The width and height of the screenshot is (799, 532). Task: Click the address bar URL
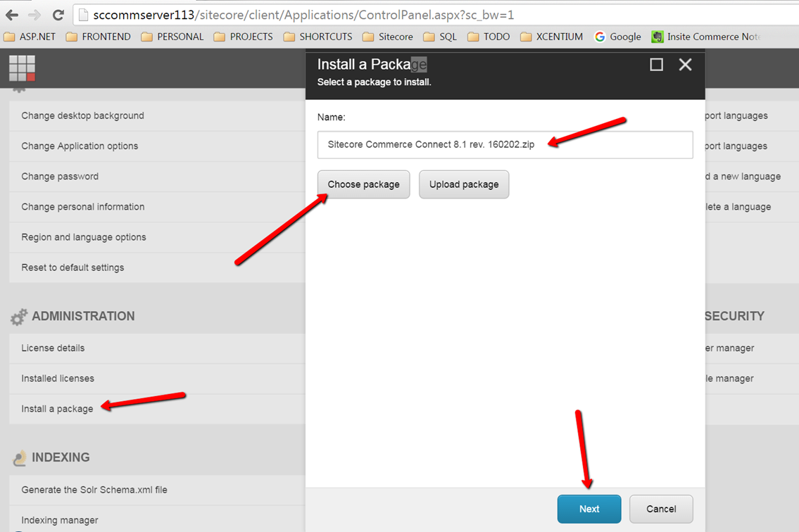coord(303,15)
